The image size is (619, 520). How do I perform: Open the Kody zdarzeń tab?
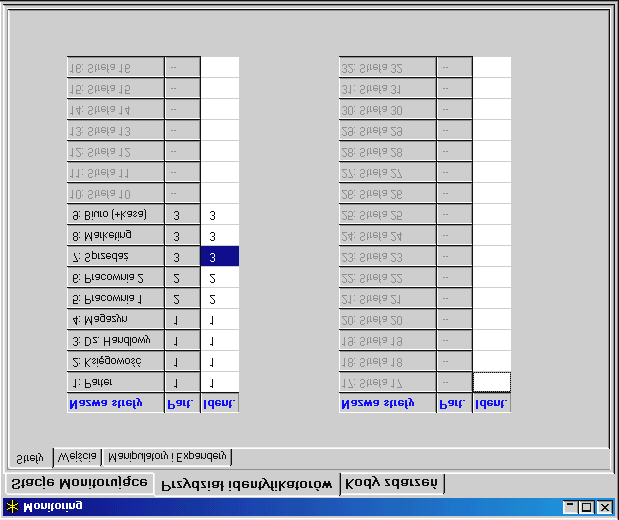(x=392, y=483)
